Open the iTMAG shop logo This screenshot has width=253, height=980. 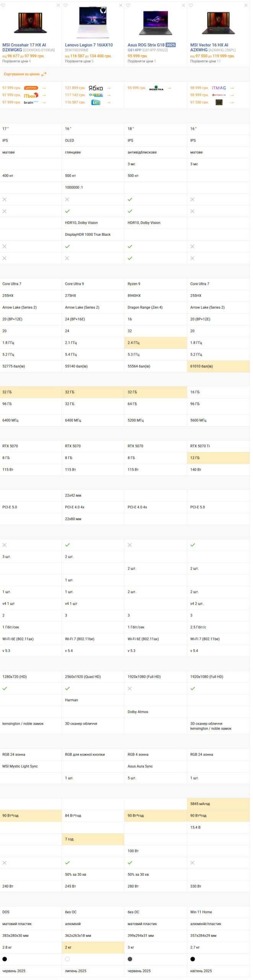(219, 88)
